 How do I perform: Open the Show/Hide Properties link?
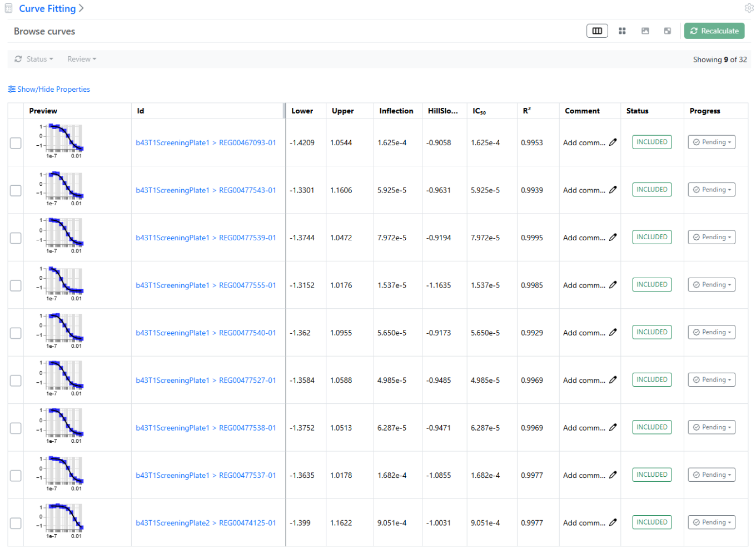click(49, 89)
